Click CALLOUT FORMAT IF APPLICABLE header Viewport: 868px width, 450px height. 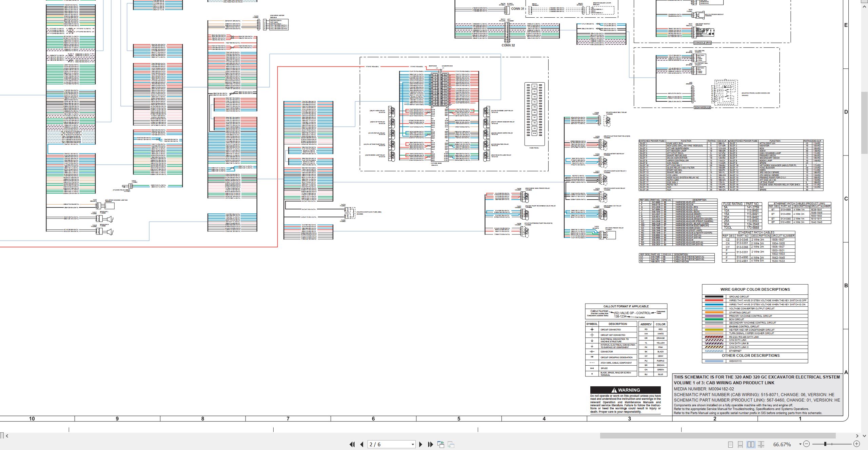point(626,306)
